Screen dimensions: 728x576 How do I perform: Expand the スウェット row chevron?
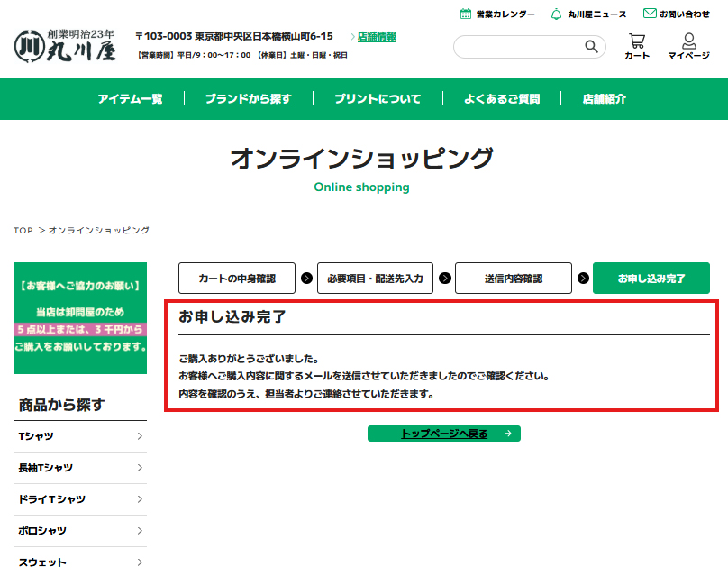[140, 562]
